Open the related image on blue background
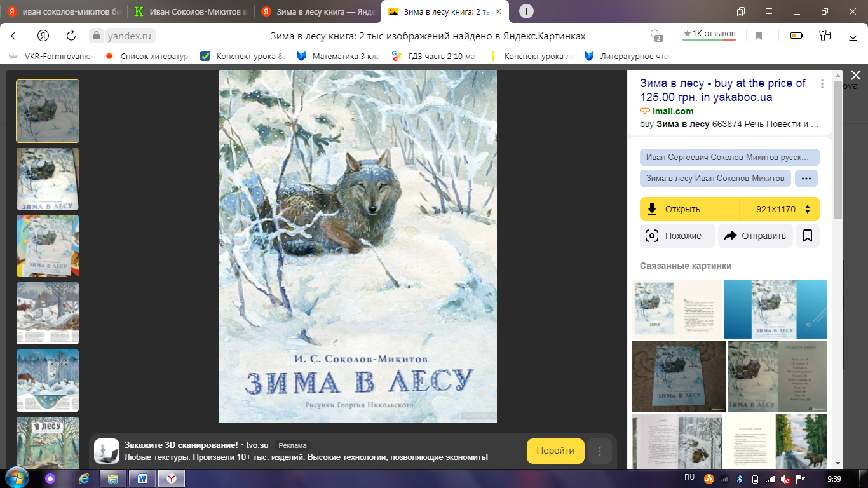868x488 pixels. tap(776, 309)
